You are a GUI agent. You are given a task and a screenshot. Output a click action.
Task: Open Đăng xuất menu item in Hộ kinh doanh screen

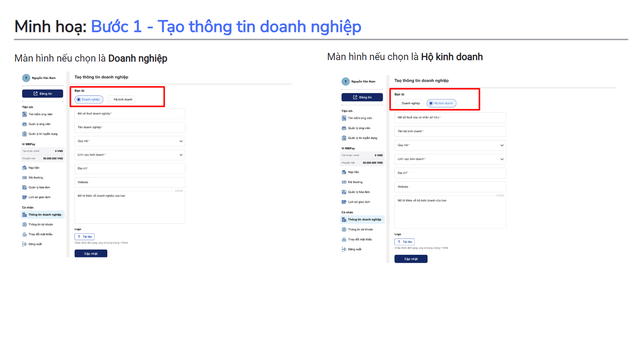[355, 249]
